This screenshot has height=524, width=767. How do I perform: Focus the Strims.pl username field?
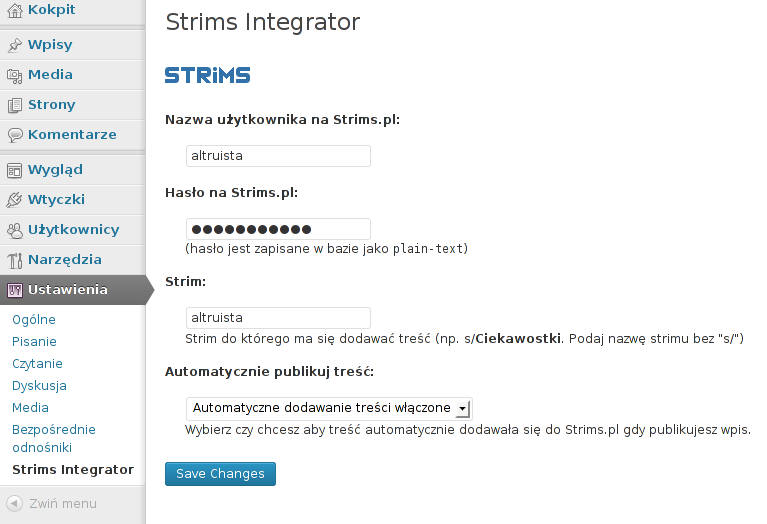click(x=278, y=156)
